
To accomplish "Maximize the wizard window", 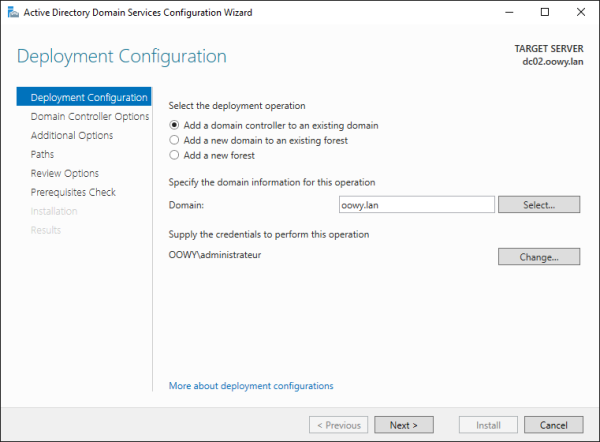I will click(544, 12).
